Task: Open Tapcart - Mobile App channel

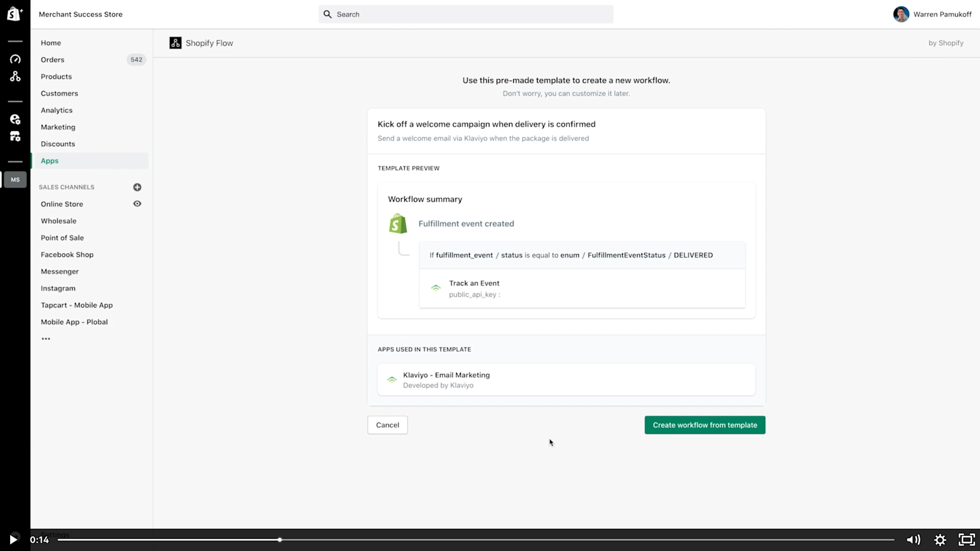Action: 76,305
